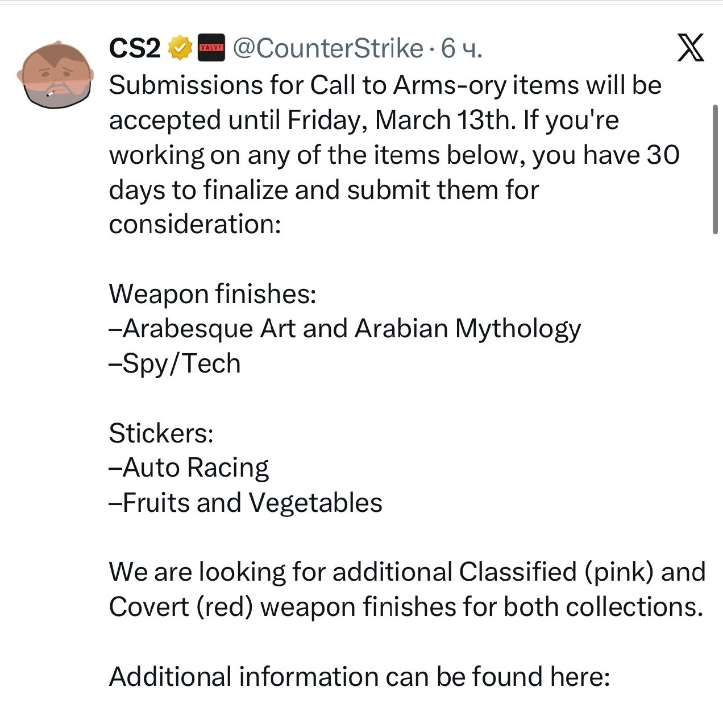
Task: Open the CS2 profile avatar
Action: coord(54,74)
